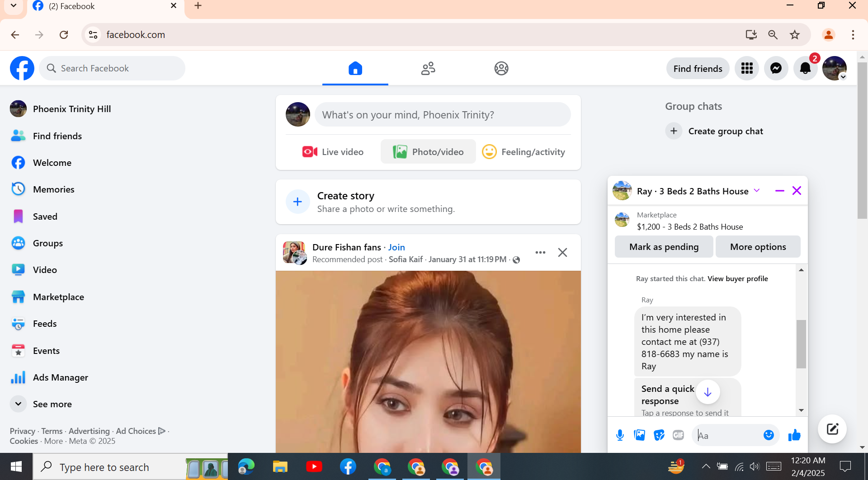
Task: Add a Photo/video to a post
Action: [428, 152]
